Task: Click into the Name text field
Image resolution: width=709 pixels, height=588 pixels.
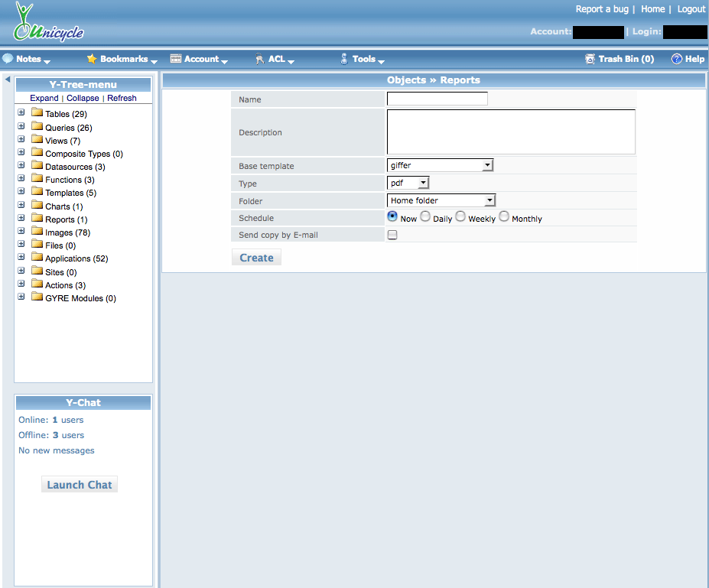Action: (x=437, y=99)
